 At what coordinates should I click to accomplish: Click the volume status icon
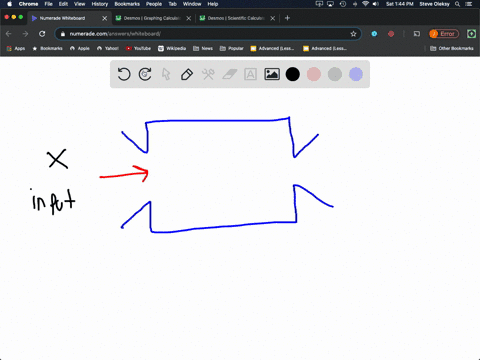(x=376, y=4)
